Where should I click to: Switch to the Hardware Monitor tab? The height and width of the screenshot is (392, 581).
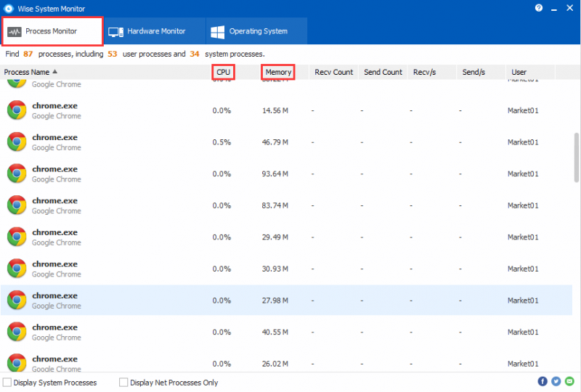click(x=155, y=31)
